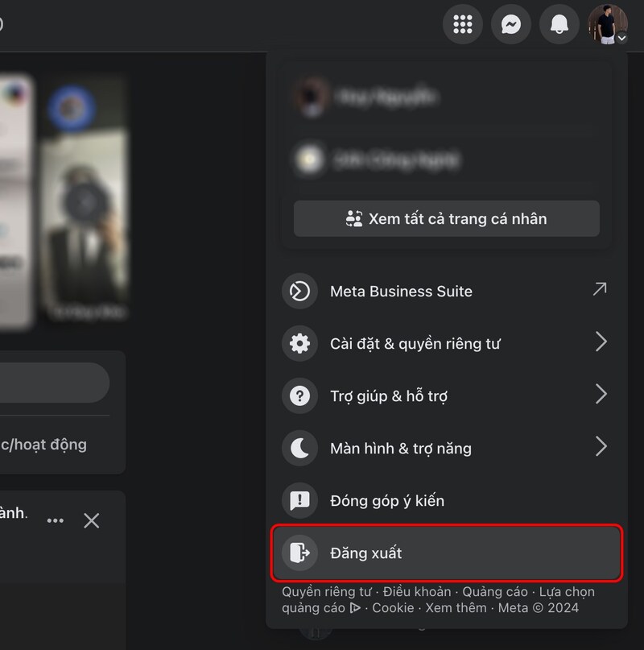Open the Cookie footer link
The image size is (644, 650).
pos(393,608)
